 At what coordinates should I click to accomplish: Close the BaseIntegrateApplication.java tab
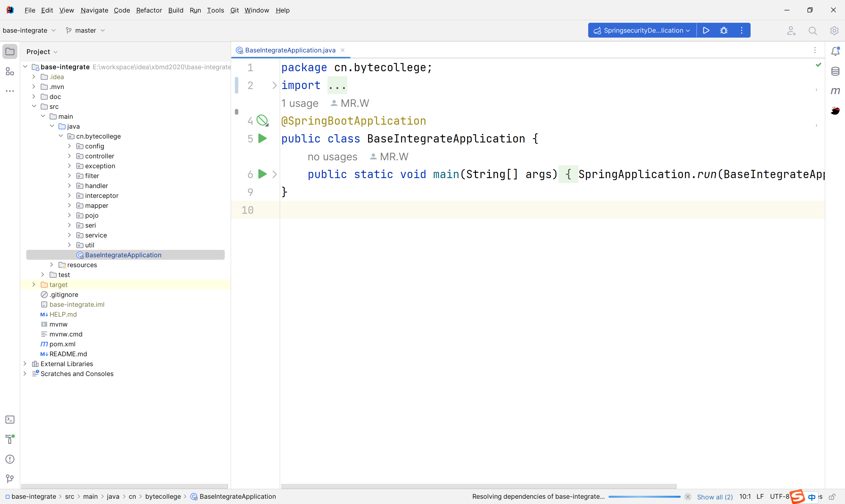343,50
